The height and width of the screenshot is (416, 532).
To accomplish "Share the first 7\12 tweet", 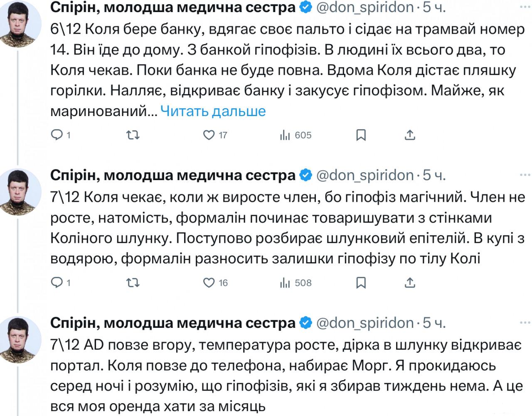I will pos(410,283).
